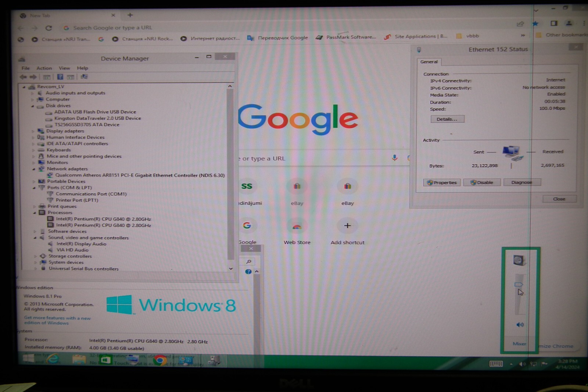588x392 pixels.
Task: Collapse Ports (COM & LPT) node
Action: (x=34, y=188)
